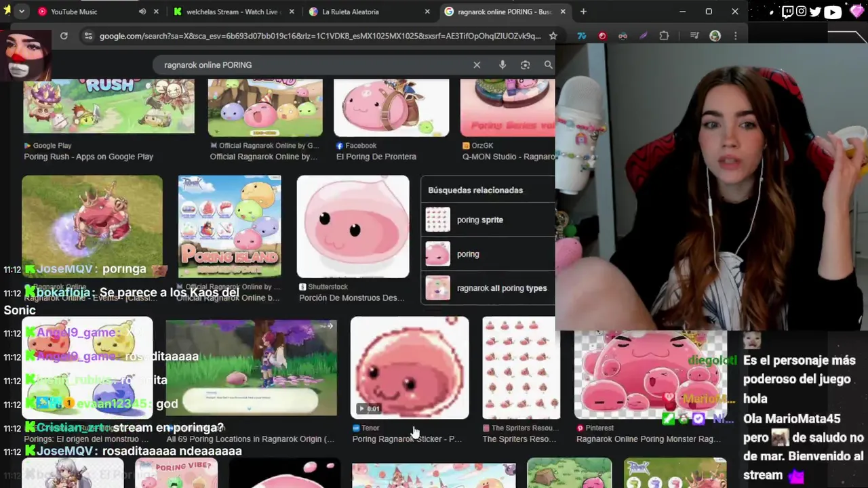Clear the search query with X
The height and width of the screenshot is (488, 868).
point(477,65)
